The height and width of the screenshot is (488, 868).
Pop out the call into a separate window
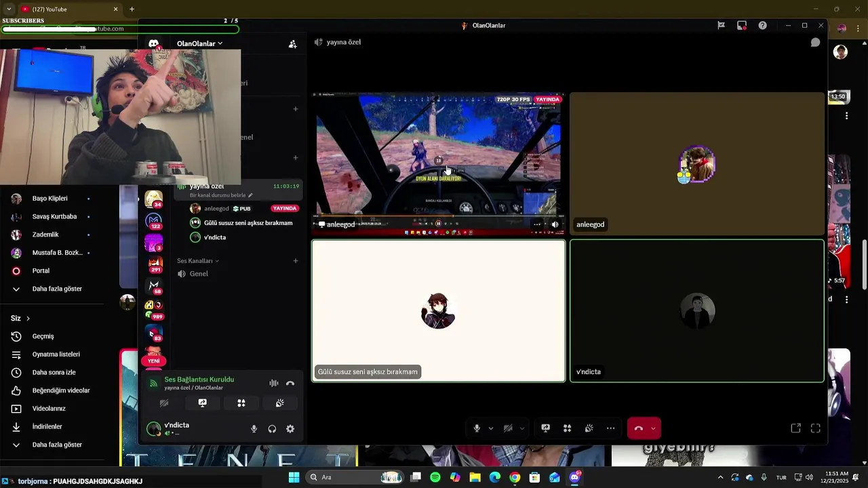click(x=795, y=428)
